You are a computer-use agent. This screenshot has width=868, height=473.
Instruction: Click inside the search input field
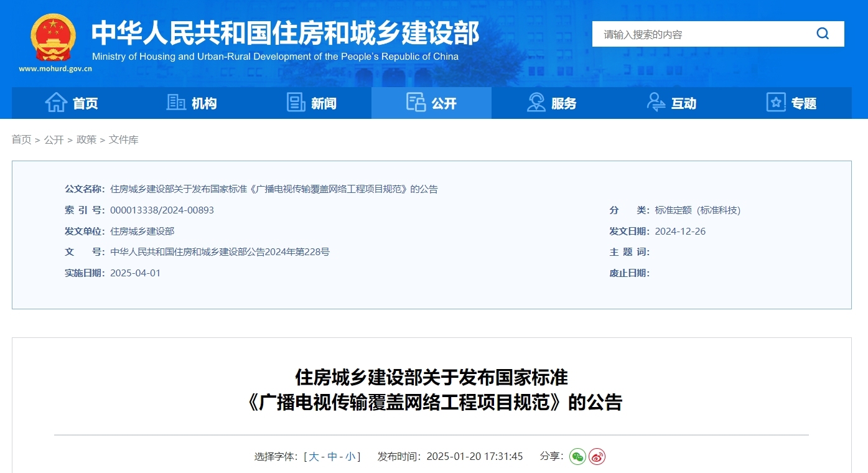coord(697,34)
